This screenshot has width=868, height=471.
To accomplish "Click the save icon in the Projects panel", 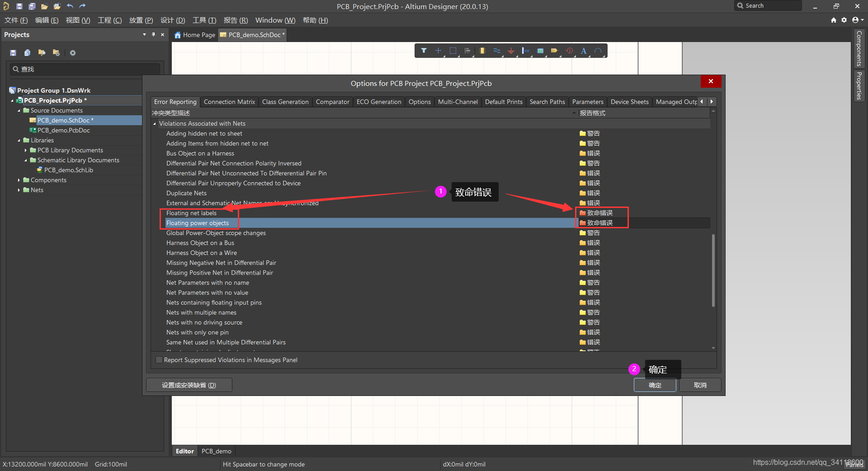I will (13, 53).
